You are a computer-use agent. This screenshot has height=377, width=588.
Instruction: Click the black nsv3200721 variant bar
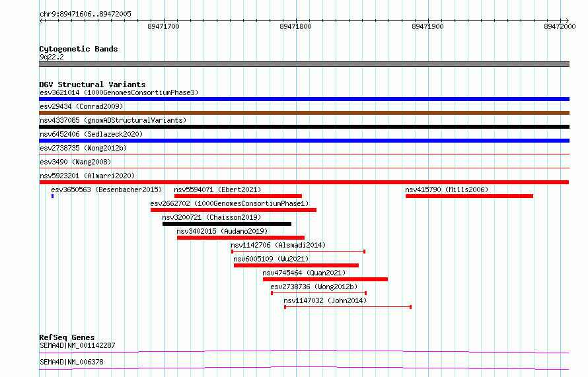point(227,224)
